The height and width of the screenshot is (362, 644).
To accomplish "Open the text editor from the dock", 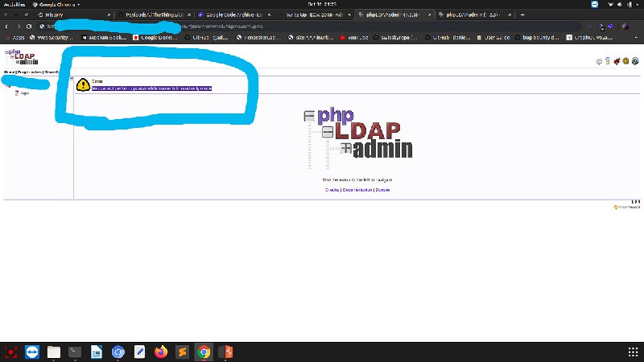I will tap(139, 352).
